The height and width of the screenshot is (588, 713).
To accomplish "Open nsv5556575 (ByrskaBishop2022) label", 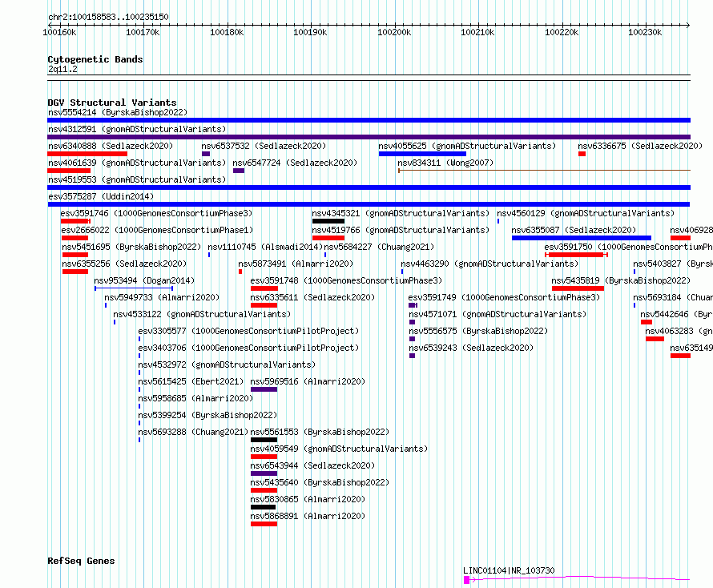I will point(478,331).
